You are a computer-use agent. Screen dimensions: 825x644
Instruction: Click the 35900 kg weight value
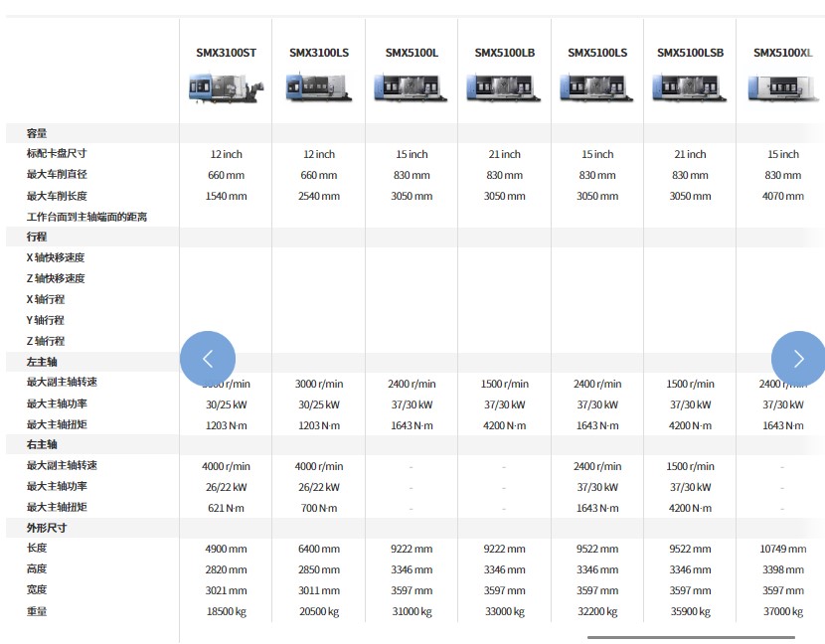[690, 612]
